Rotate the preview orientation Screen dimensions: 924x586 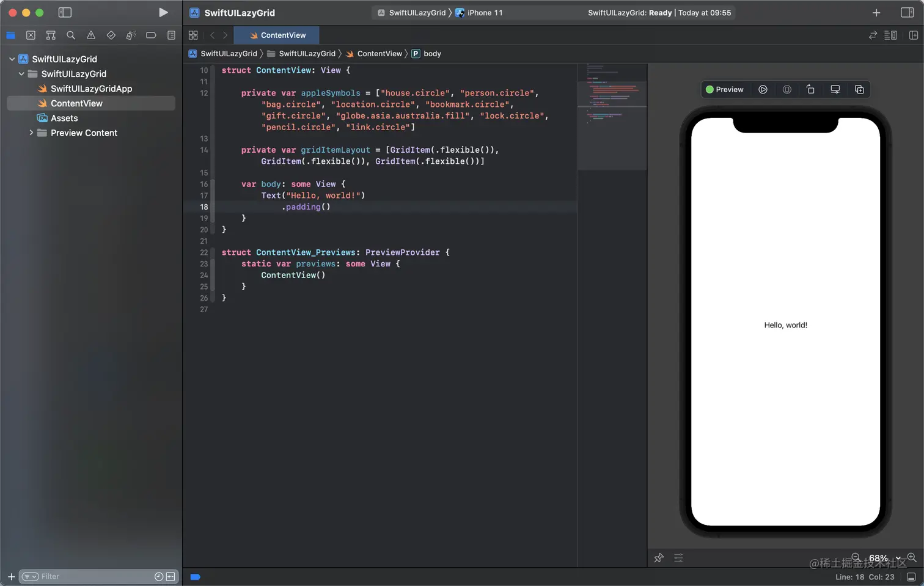(x=810, y=89)
